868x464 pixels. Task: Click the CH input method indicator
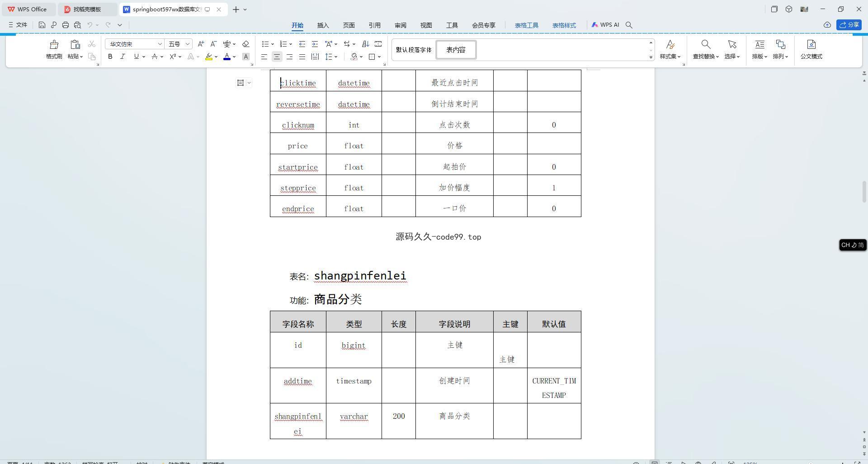[x=853, y=245]
